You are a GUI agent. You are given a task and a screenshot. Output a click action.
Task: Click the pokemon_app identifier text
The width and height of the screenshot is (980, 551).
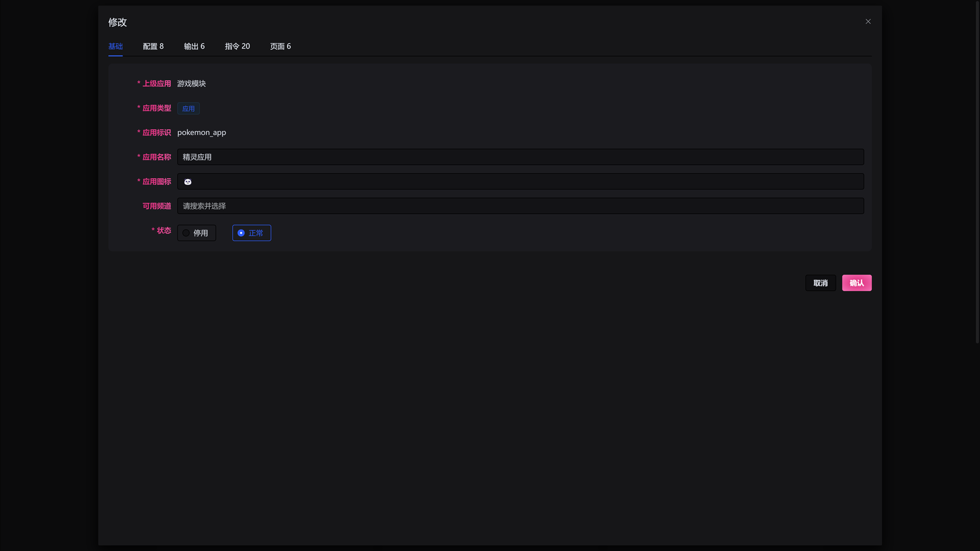202,133
